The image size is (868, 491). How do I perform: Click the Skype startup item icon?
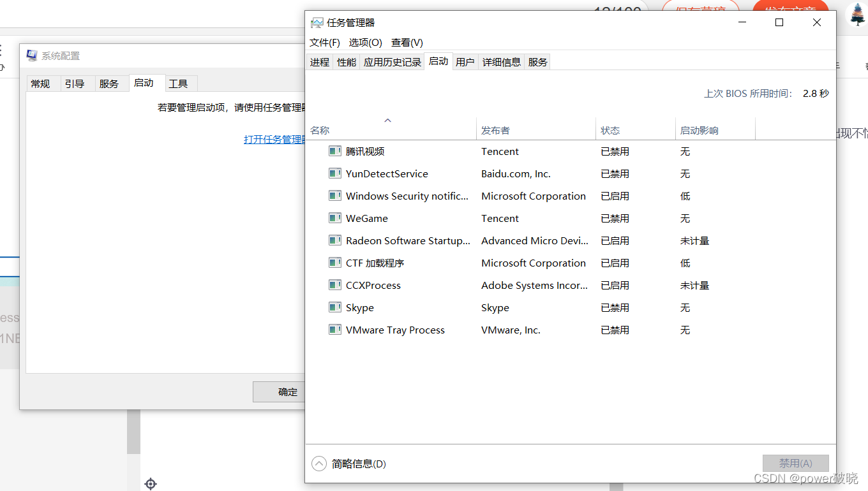coord(334,307)
